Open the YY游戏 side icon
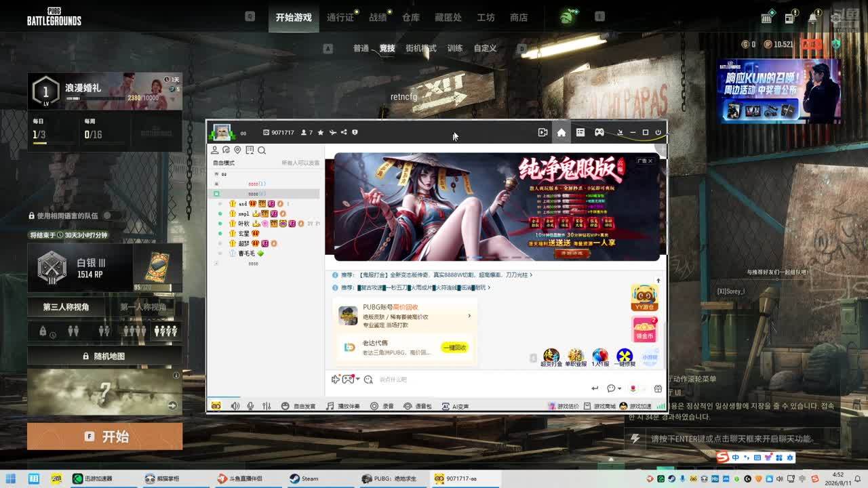The height and width of the screenshot is (488, 868). pyautogui.click(x=644, y=298)
